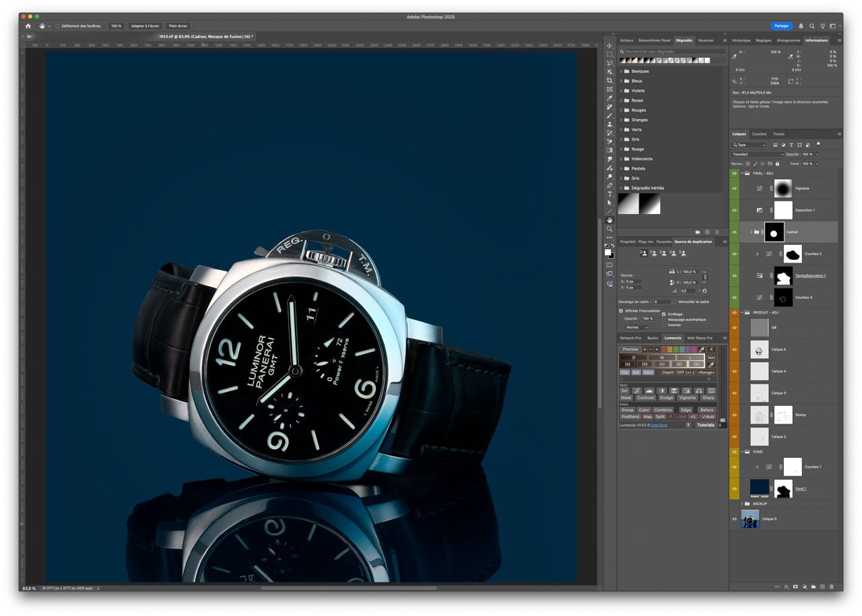Click Adapter à l'écran button

[x=145, y=26]
